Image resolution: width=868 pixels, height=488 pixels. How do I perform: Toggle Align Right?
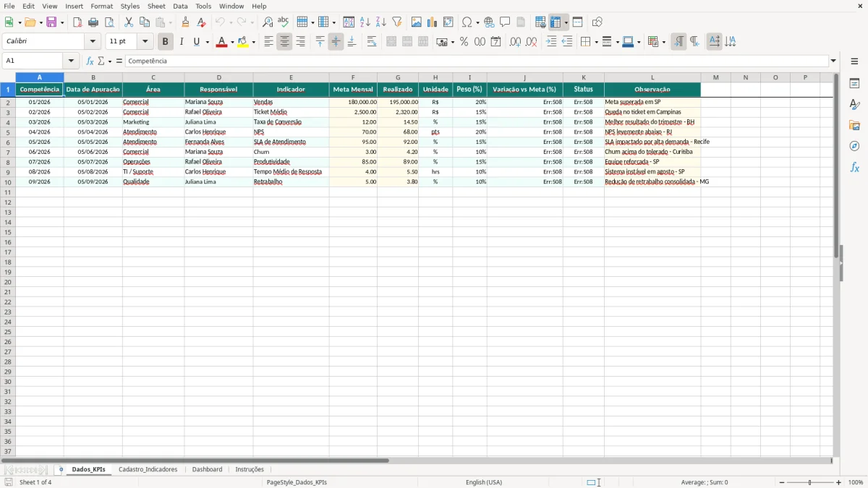point(300,42)
